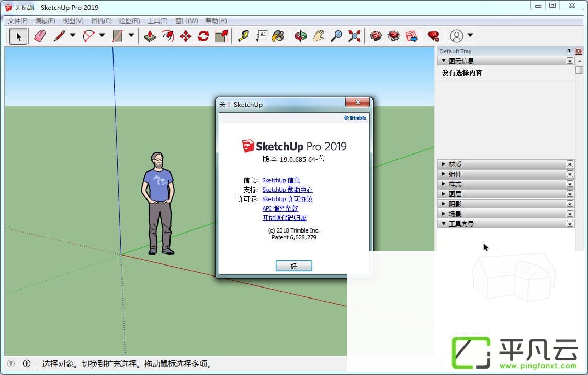Close the 阴影 panel with its X
This screenshot has height=375, width=588.
pos(570,204)
